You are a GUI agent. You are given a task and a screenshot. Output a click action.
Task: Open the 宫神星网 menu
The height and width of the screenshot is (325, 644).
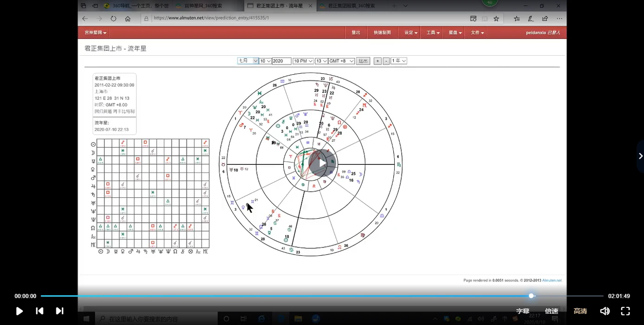coord(96,32)
